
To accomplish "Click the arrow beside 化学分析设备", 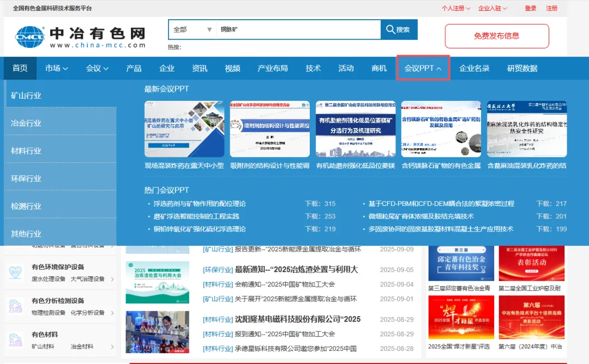I will 112,313.
